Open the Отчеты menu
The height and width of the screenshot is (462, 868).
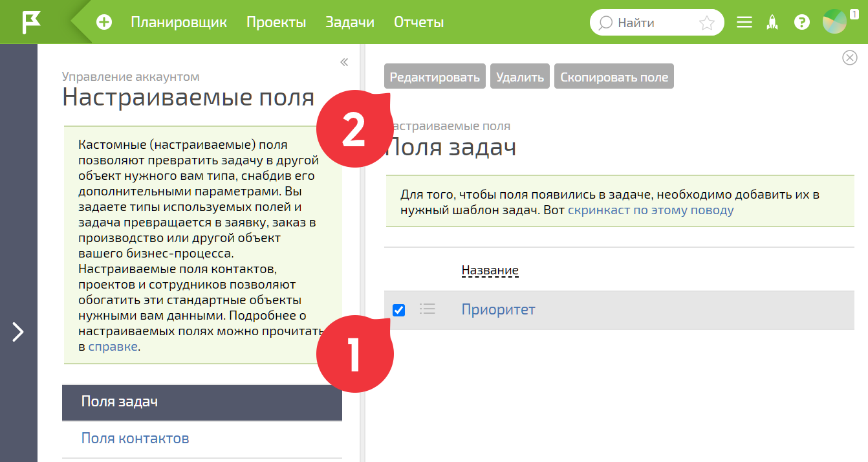[x=418, y=22]
